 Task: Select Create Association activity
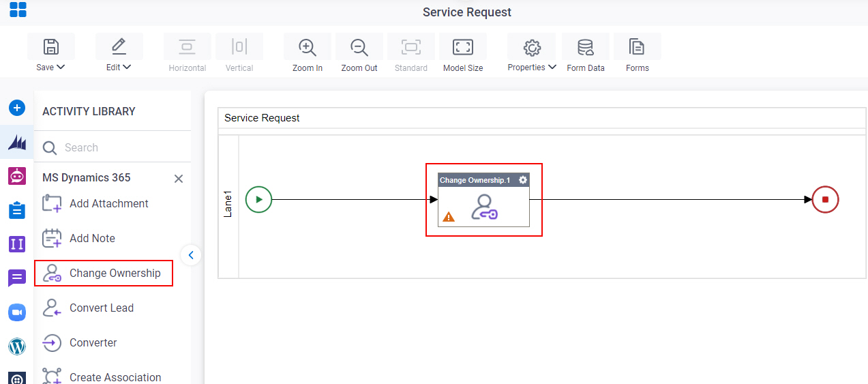(102, 377)
